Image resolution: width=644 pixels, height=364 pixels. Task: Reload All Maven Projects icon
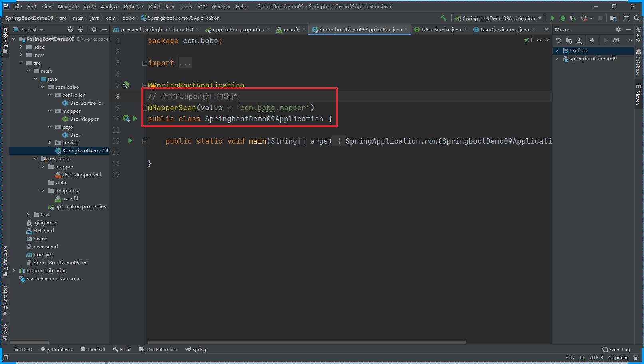559,40
